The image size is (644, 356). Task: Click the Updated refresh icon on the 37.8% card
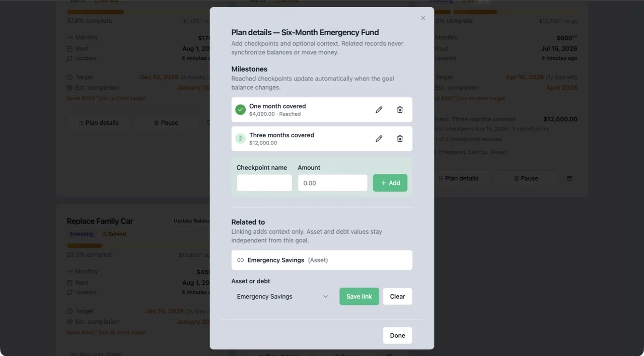(x=70, y=58)
